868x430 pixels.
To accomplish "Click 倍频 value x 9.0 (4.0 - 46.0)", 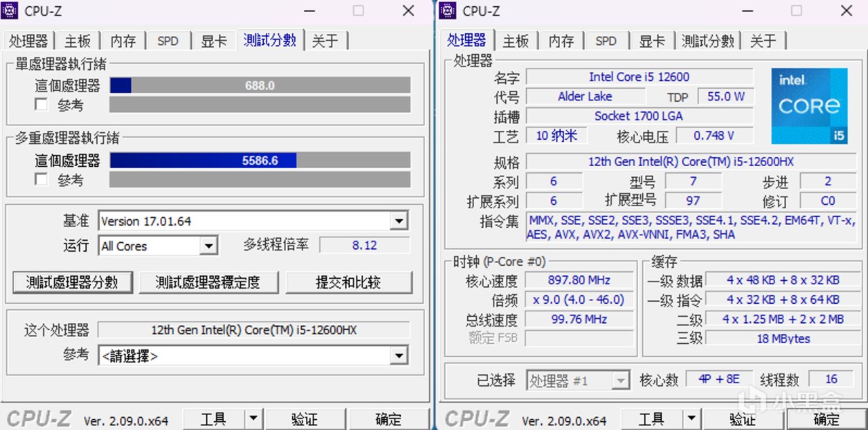I will tap(578, 300).
